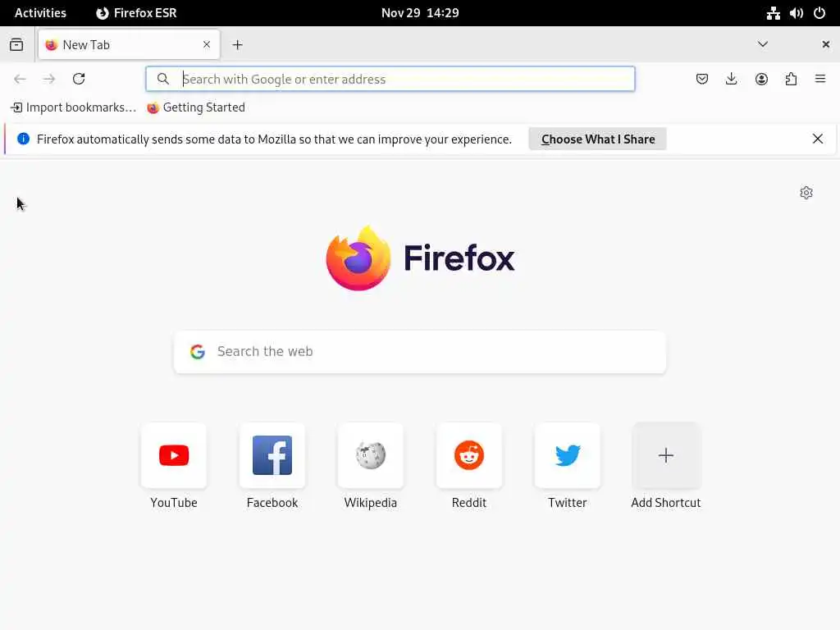Open the Firefox account menu
The width and height of the screenshot is (840, 630).
pos(761,79)
